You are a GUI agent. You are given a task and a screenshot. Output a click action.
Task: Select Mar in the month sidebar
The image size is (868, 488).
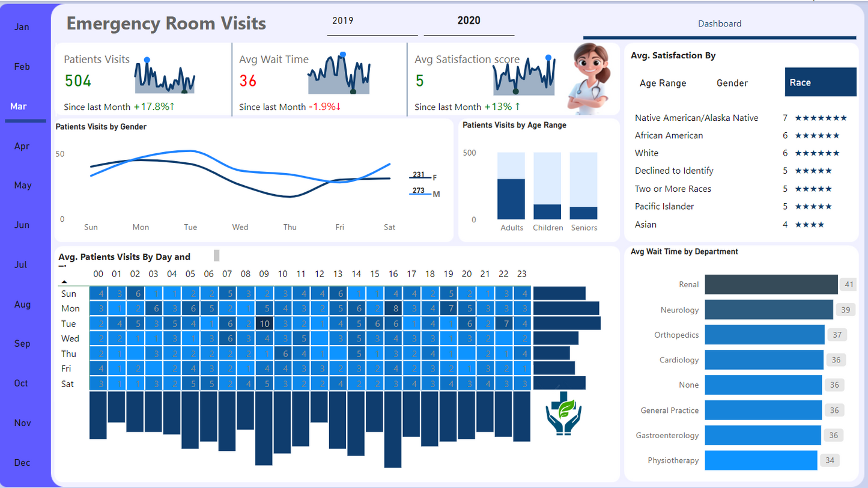coord(19,106)
